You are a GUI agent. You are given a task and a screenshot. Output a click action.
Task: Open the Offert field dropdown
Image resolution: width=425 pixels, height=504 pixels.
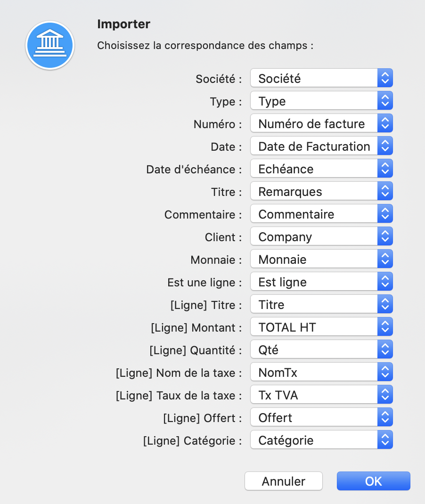pyautogui.click(x=321, y=417)
